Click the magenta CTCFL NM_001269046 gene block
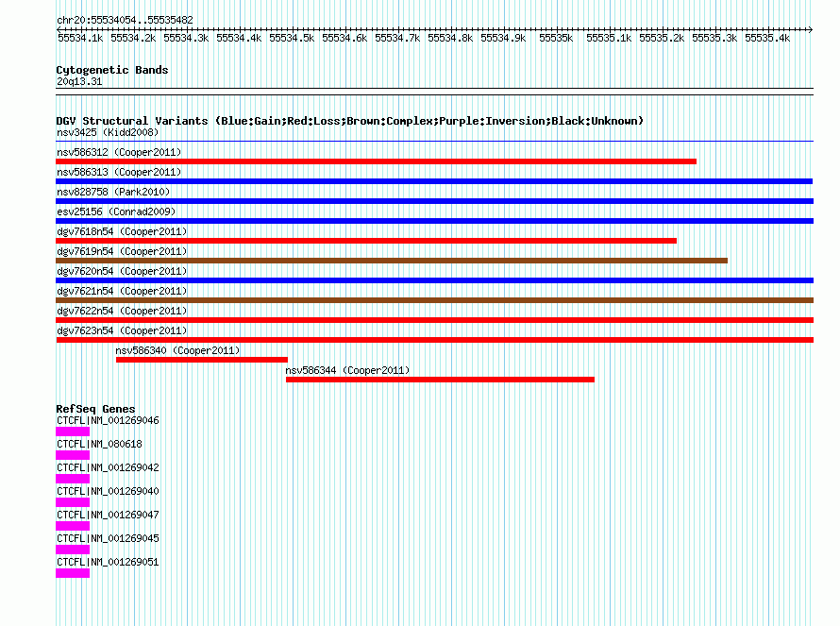This screenshot has width=840, height=626. [x=73, y=431]
